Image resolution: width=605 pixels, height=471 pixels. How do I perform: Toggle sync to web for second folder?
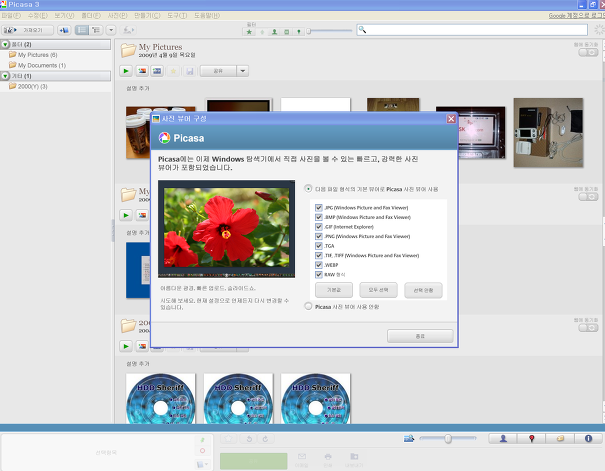(588, 197)
